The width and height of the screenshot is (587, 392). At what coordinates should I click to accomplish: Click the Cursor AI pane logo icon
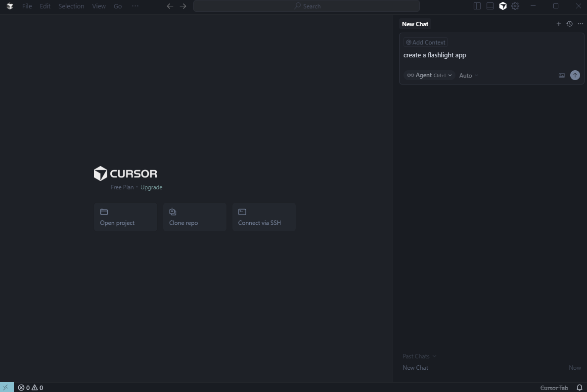[x=503, y=6]
